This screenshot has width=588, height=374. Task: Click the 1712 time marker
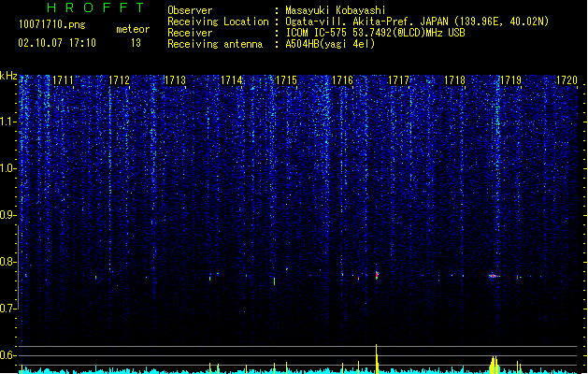(x=119, y=80)
